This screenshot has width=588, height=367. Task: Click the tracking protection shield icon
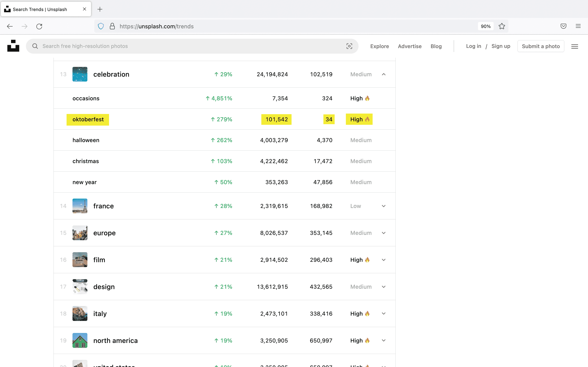click(x=101, y=26)
